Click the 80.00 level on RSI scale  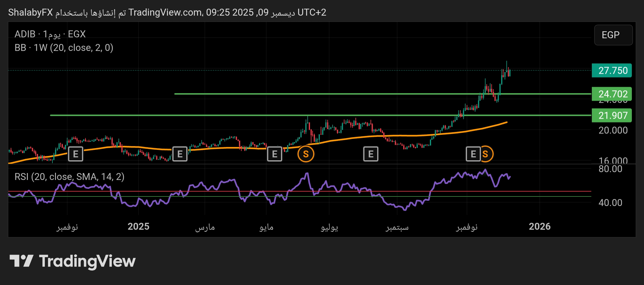[610, 169]
